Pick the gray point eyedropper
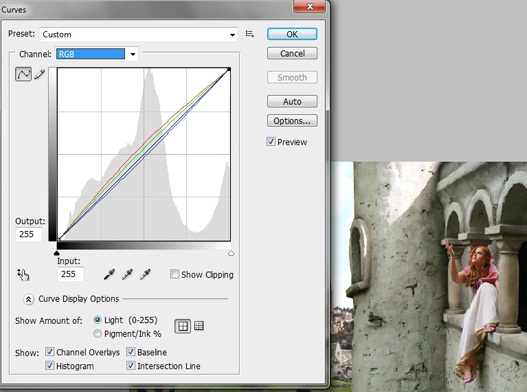This screenshot has width=527, height=392. tap(127, 274)
